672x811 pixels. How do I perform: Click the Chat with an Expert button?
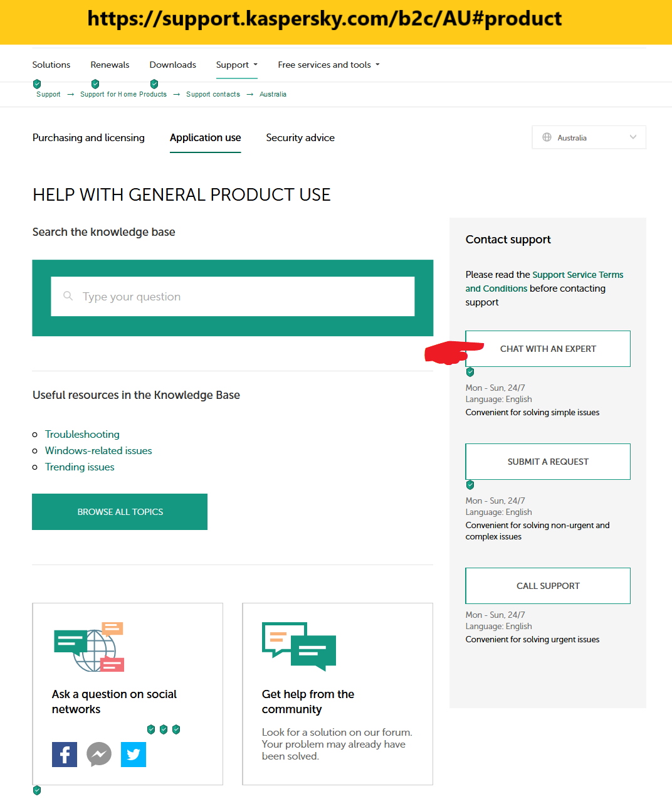pos(548,349)
